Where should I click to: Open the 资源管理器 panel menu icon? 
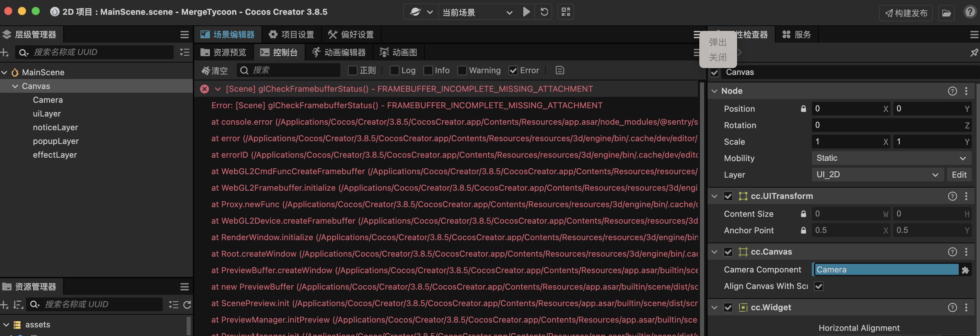[185, 287]
